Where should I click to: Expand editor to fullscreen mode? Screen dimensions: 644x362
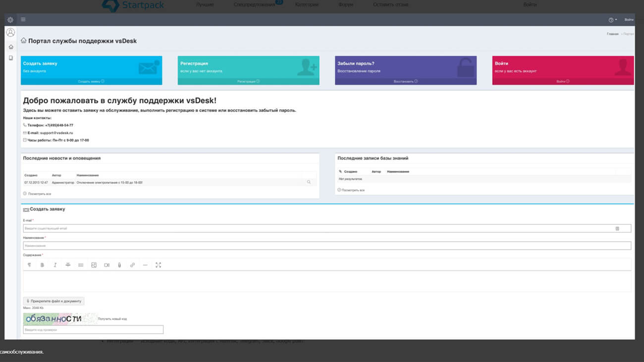click(158, 265)
